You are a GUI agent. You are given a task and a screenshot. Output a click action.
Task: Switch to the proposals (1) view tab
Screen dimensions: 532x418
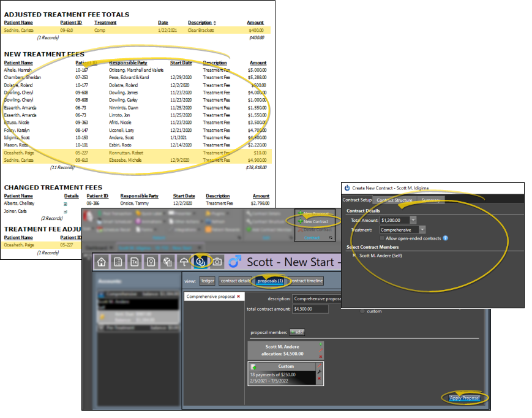270,281
